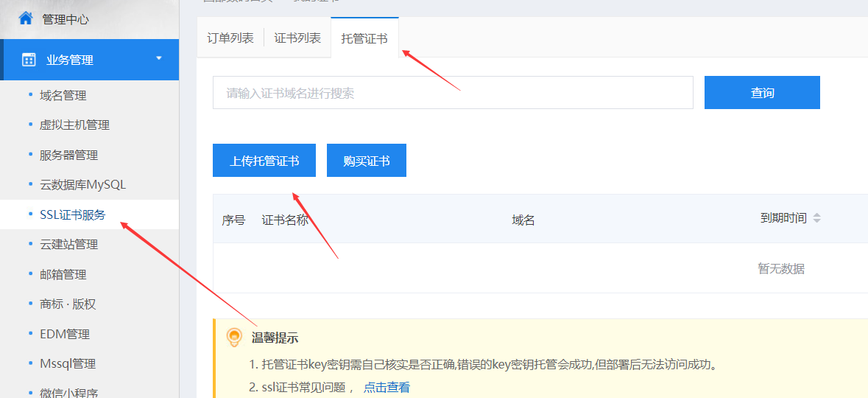Sort by 到期时间 using the sort arrows
Image resolution: width=868 pixels, height=398 pixels.
pos(816,218)
